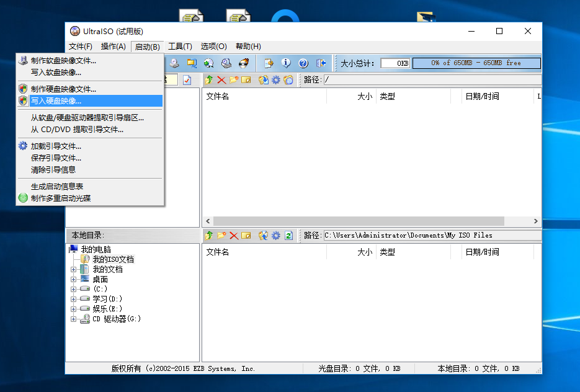Select 我的ISO文档 in the local tree

click(113, 260)
